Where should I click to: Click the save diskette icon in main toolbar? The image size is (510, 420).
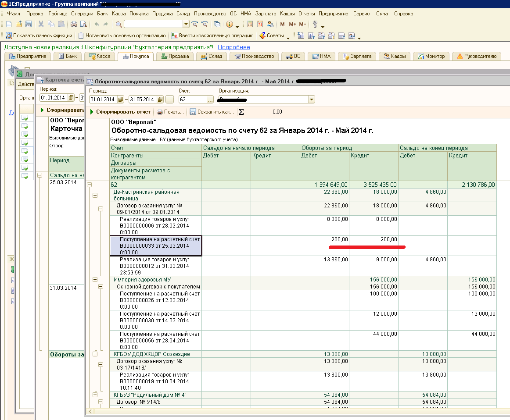(29, 24)
